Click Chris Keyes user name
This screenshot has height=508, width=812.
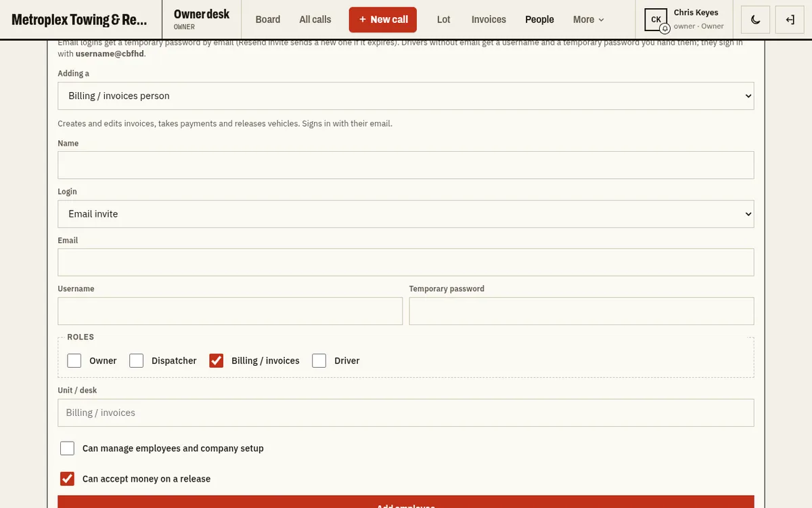pyautogui.click(x=696, y=12)
